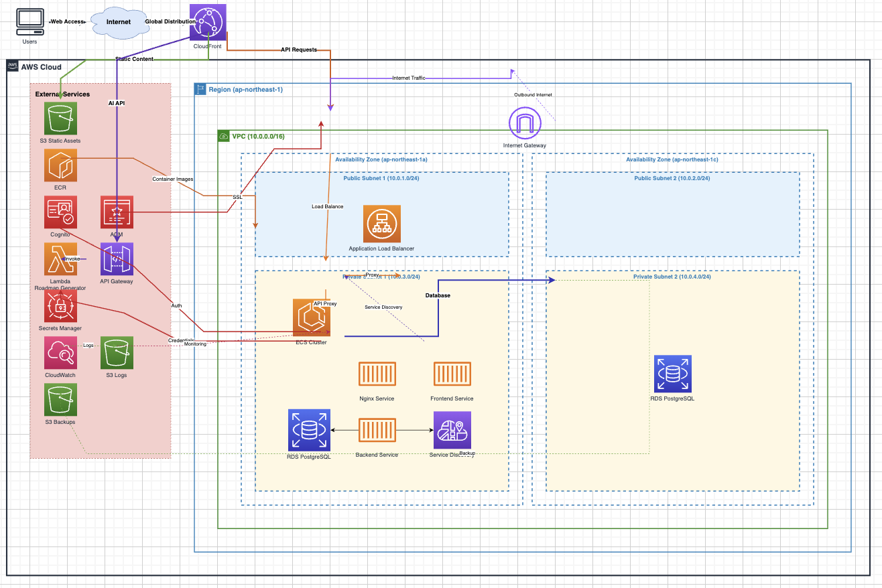This screenshot has width=882, height=588.
Task: Click the 'SSL' edge label
Action: pos(237,198)
